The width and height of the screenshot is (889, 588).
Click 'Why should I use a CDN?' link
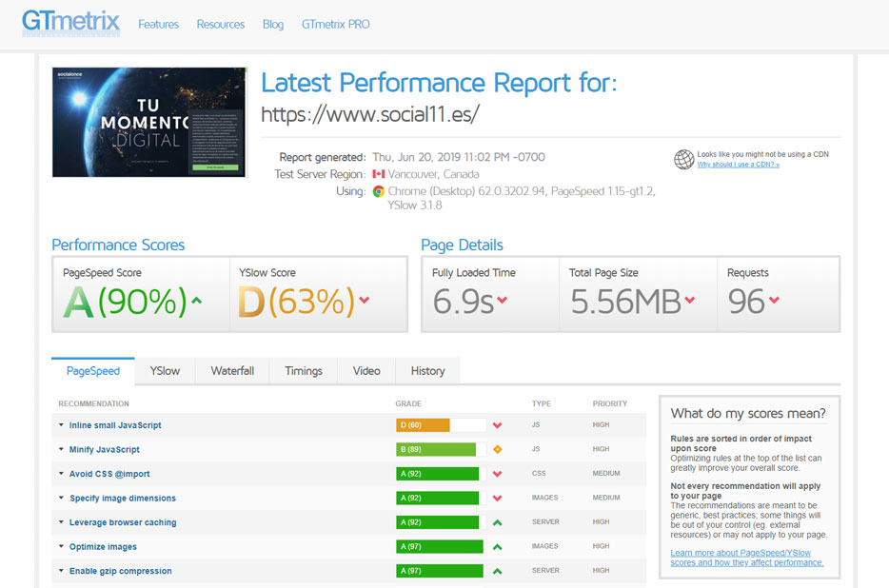click(738, 165)
